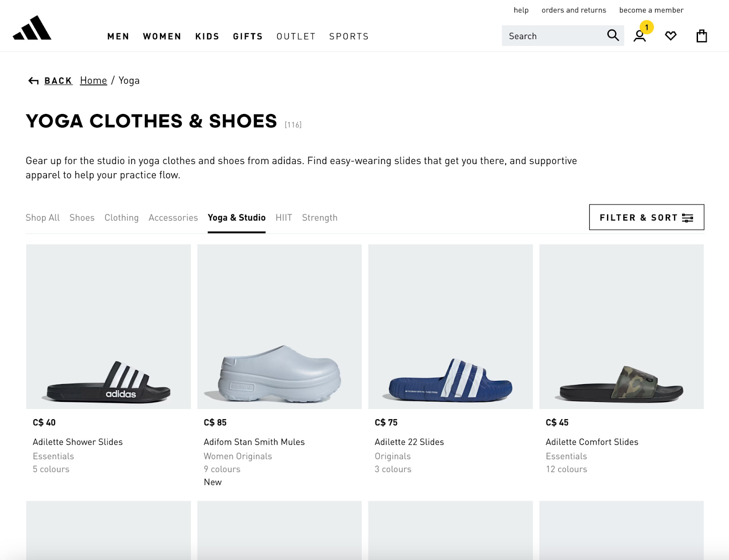729x560 pixels.
Task: Select the HIIT tab
Action: [284, 218]
